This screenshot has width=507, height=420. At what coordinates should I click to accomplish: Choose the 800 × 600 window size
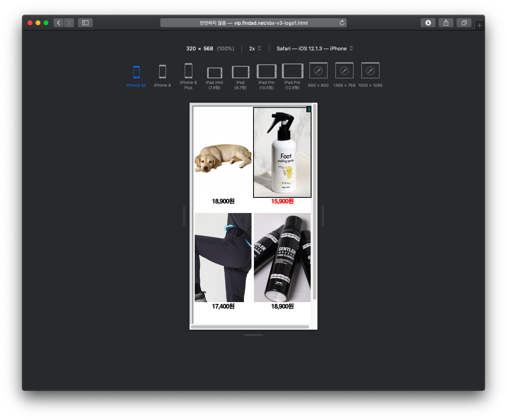pyautogui.click(x=318, y=71)
